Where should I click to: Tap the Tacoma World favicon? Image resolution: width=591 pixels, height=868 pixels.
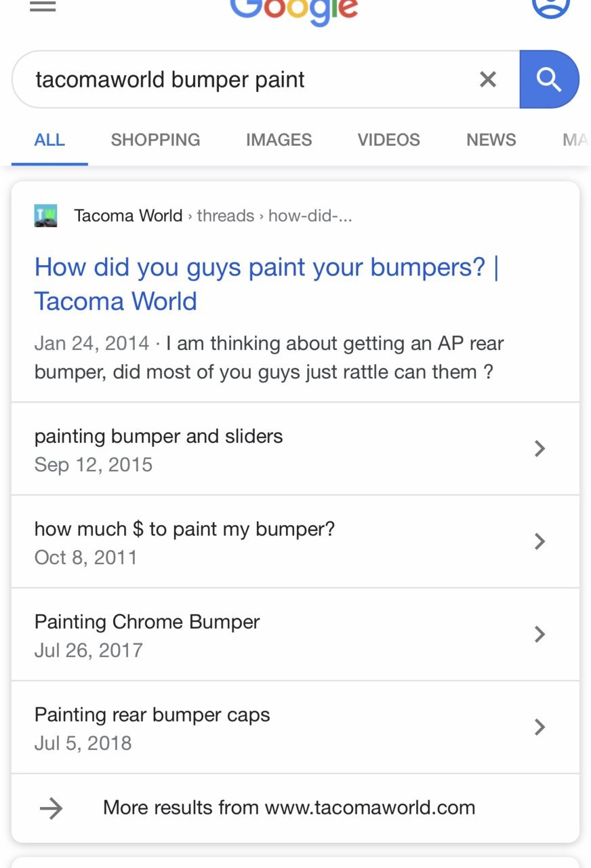pyautogui.click(x=45, y=216)
